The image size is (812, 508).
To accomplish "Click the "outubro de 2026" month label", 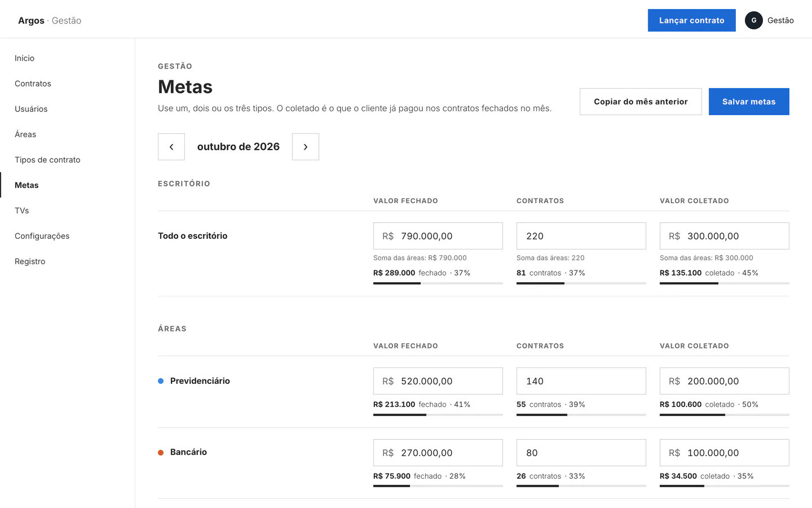I will (x=239, y=147).
